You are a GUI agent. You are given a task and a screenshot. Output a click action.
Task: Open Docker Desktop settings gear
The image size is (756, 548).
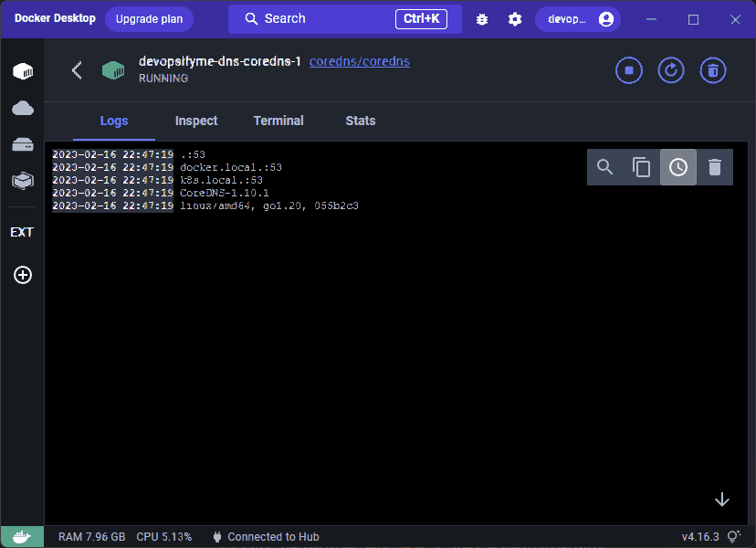pyautogui.click(x=515, y=18)
